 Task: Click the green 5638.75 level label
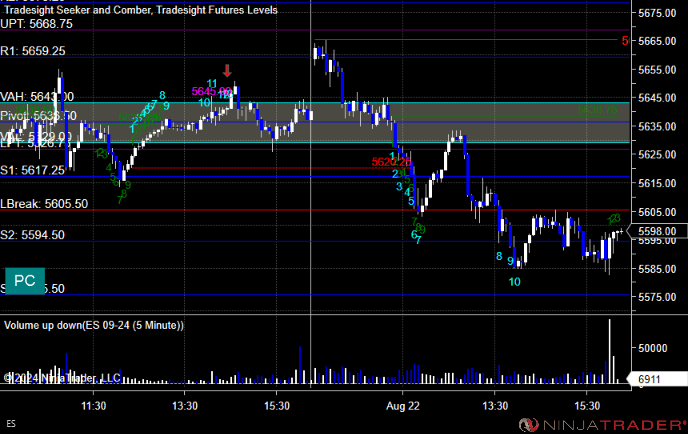[597, 110]
